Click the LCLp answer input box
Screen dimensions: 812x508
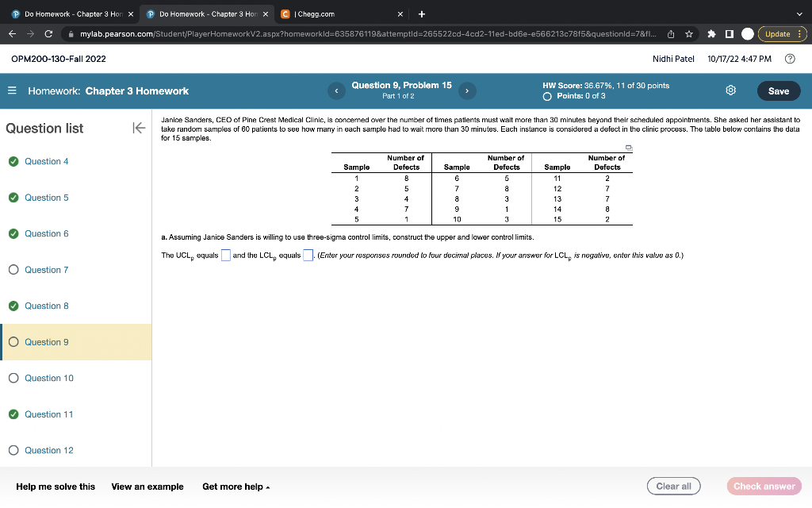pos(308,255)
